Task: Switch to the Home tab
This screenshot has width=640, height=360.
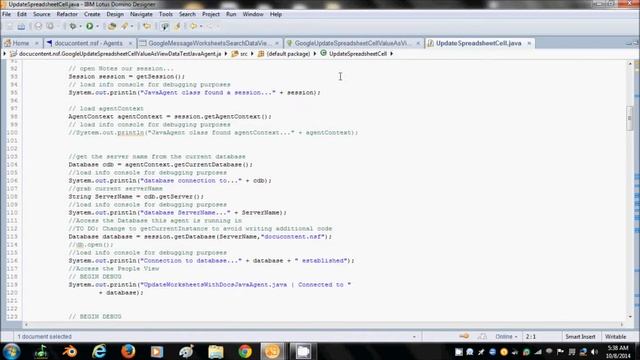Action: (x=21, y=43)
